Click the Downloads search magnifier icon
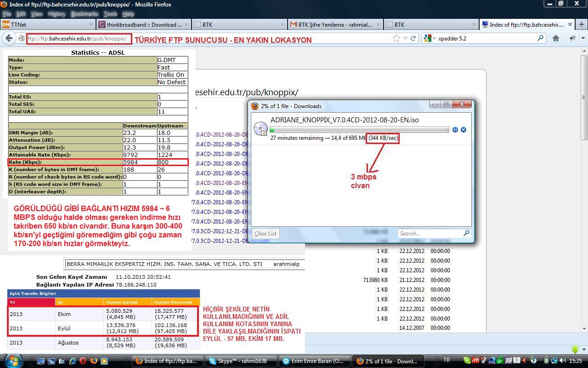Viewport: 588px width, 368px height. coord(466,233)
